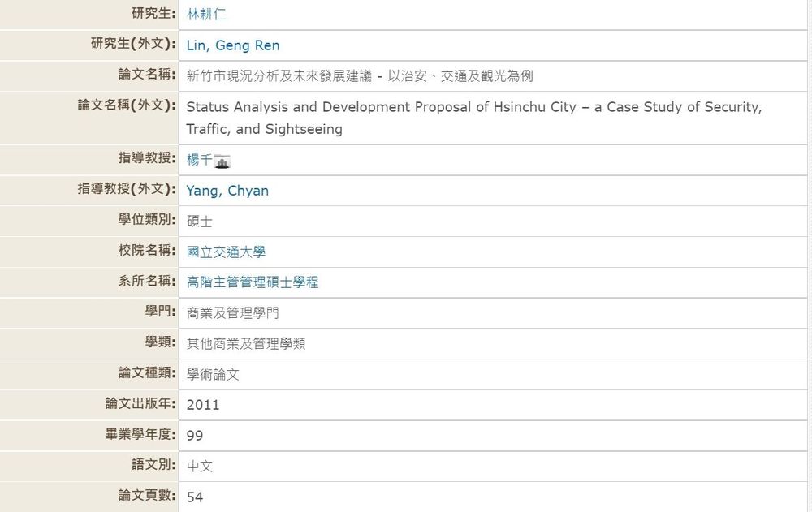This screenshot has height=512, width=812.
Task: Click degree value 碩士
Action: point(200,222)
